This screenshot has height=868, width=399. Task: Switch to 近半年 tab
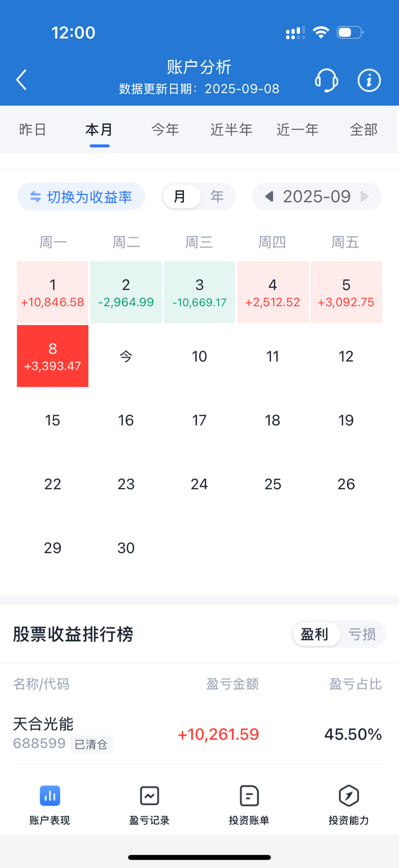point(231,129)
